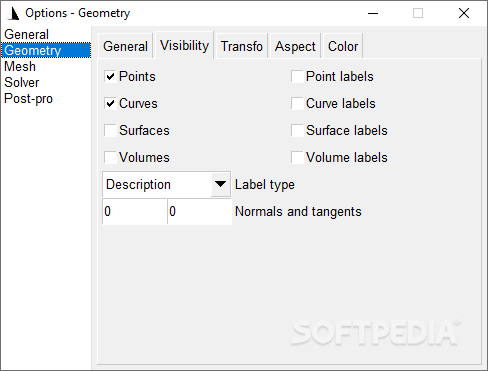Open the Transfo tab
Viewport: 488px width, 371px height.
(x=242, y=46)
